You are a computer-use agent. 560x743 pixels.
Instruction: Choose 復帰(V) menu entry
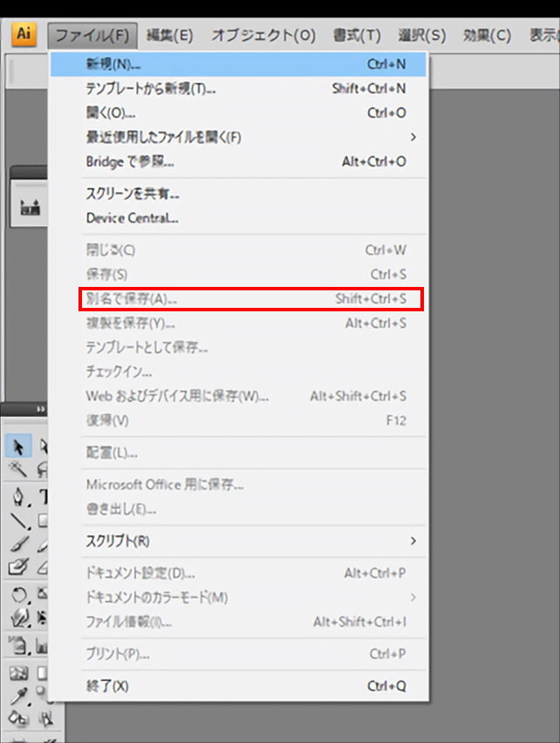[x=238, y=420]
